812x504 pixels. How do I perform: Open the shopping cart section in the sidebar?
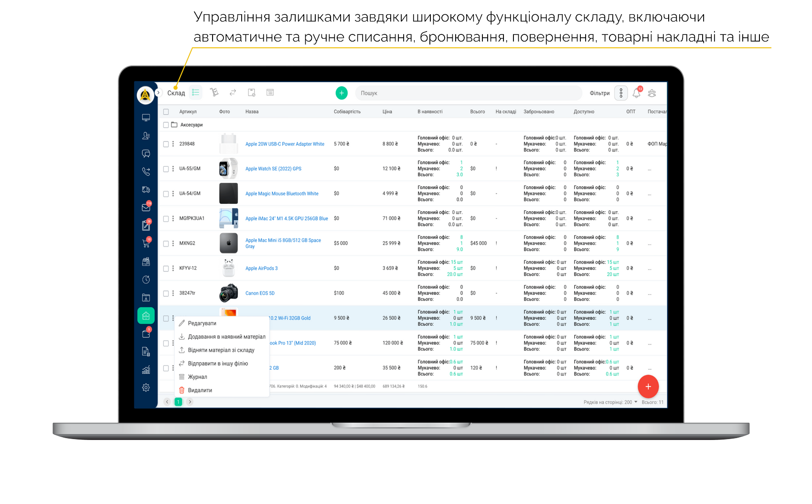pos(146,243)
